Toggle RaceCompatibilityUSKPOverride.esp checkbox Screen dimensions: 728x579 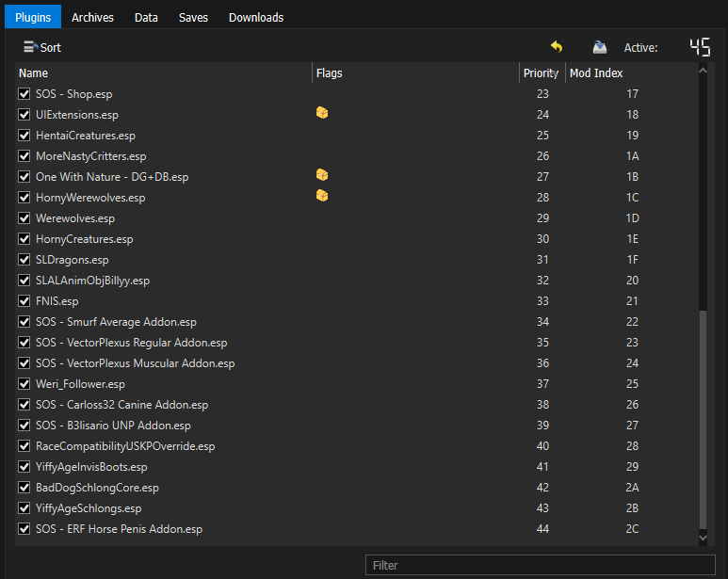[24, 446]
